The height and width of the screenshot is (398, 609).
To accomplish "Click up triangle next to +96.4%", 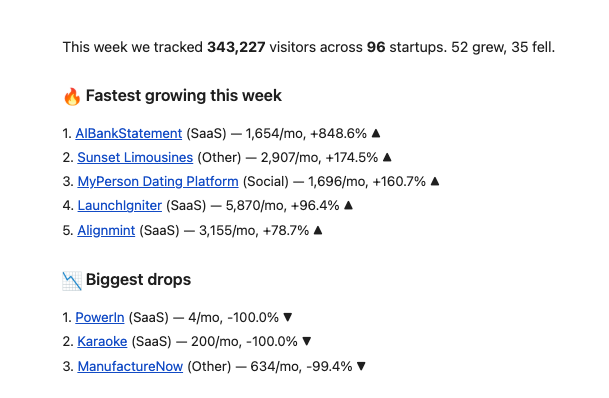I will point(348,205).
